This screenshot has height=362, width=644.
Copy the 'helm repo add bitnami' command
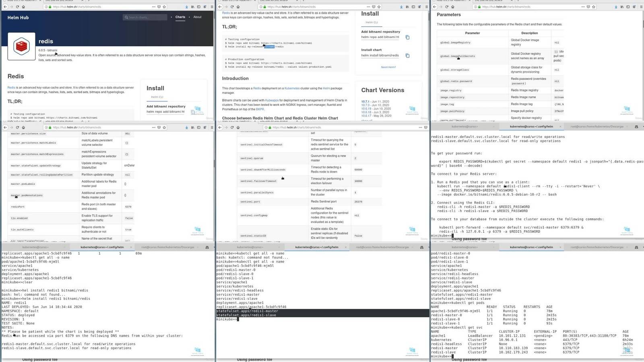[407, 37]
